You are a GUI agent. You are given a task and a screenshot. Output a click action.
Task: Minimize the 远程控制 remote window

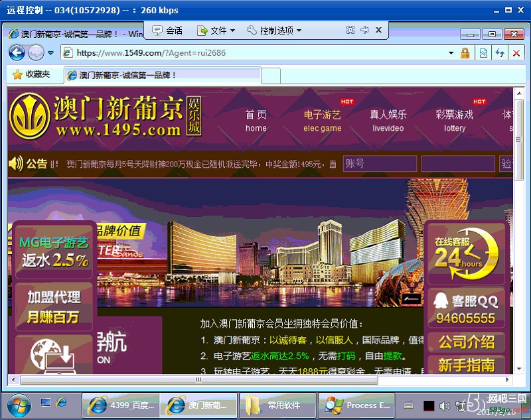496,11
